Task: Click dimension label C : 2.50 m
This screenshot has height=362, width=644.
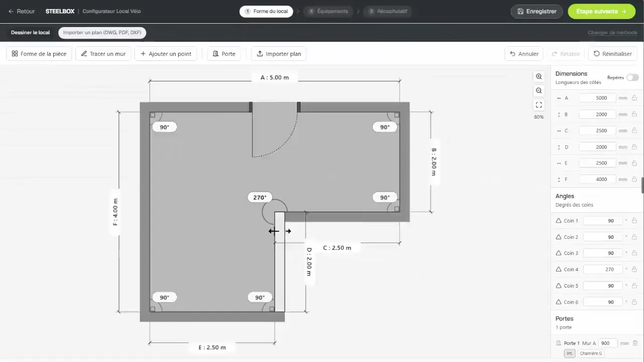Action: [337, 248]
